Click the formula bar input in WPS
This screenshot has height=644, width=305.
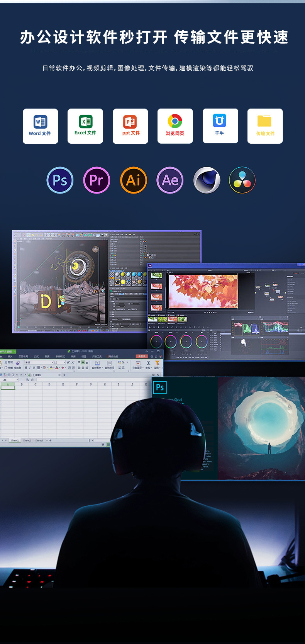[93, 380]
